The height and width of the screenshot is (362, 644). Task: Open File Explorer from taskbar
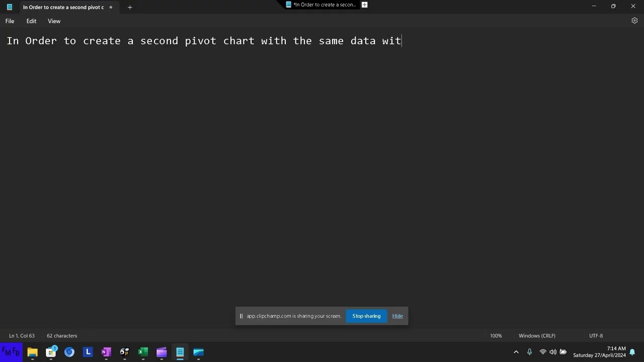32,352
